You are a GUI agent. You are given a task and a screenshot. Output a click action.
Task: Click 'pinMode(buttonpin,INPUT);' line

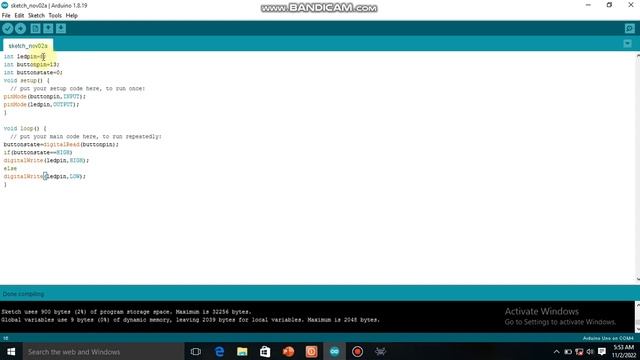coord(44,96)
